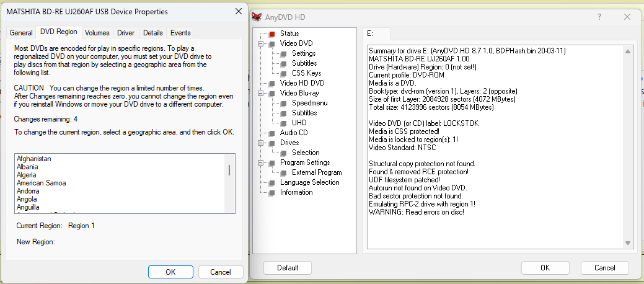Click the Information node icon

[x=271, y=192]
